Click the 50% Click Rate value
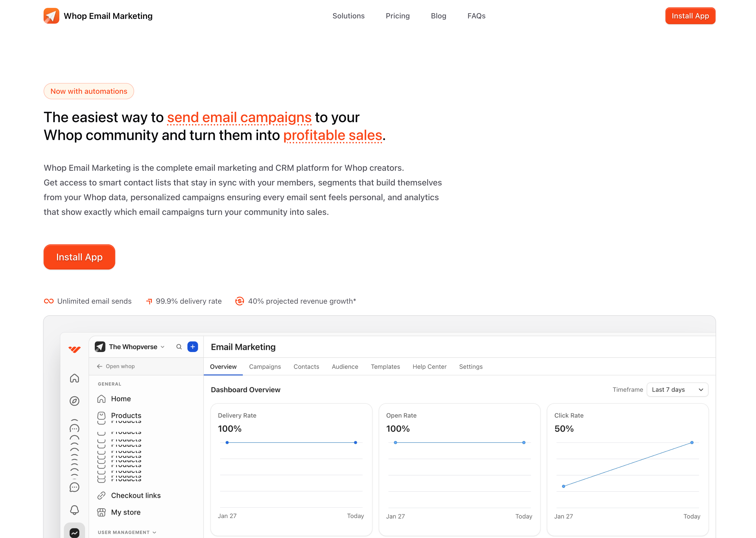This screenshot has width=756, height=538. 564,429
